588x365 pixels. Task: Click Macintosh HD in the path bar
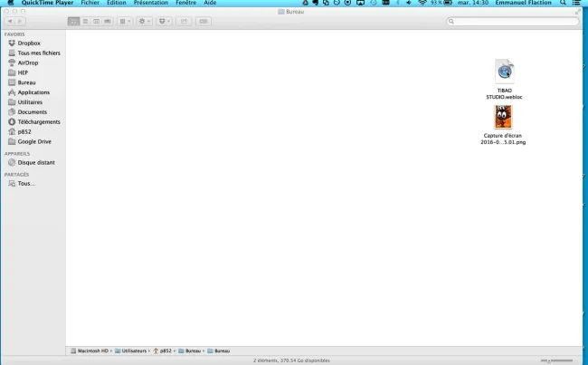pyautogui.click(x=90, y=351)
